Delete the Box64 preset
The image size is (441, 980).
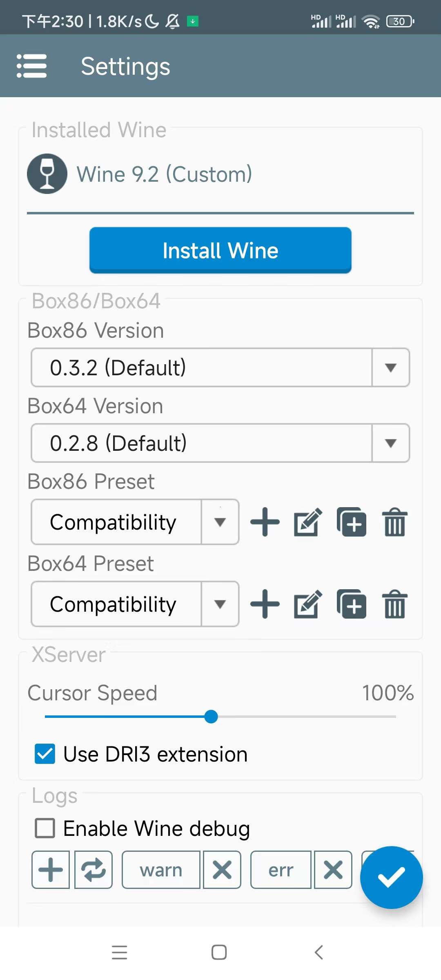click(x=395, y=604)
